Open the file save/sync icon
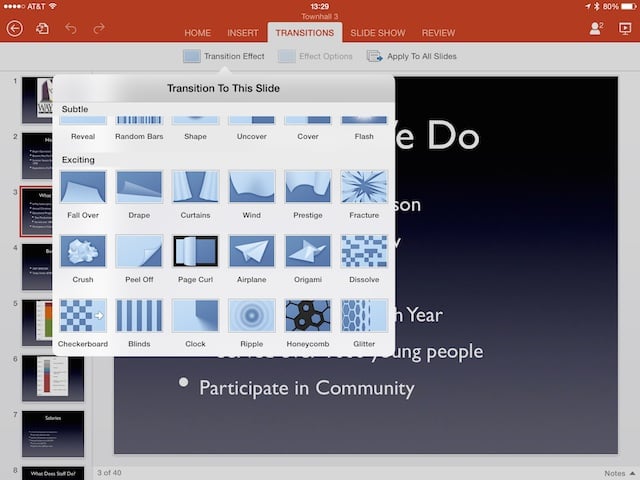 point(42,29)
